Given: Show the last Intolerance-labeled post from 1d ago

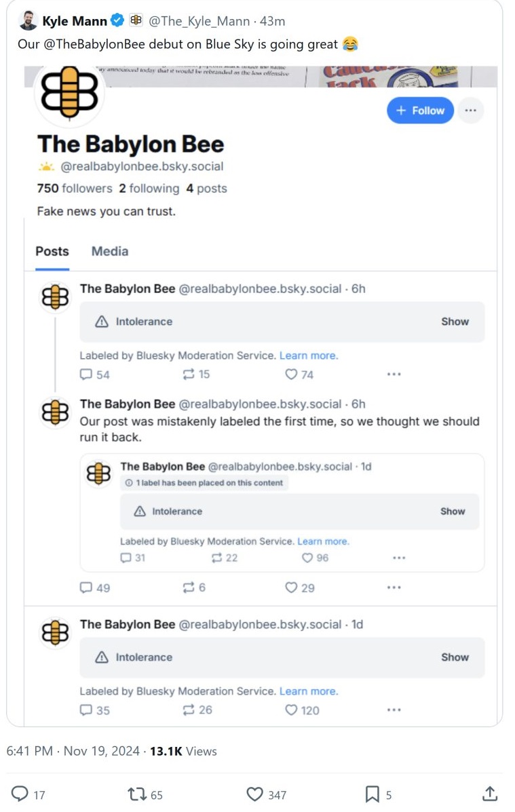Looking at the screenshot, I should tap(455, 657).
